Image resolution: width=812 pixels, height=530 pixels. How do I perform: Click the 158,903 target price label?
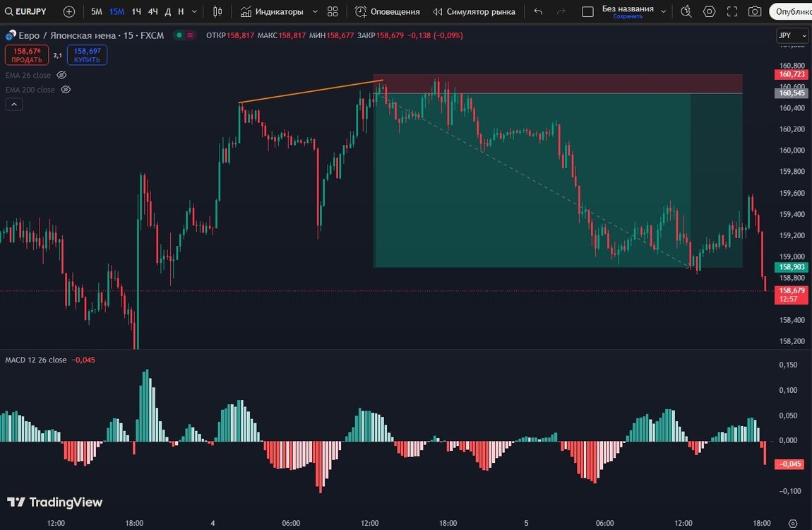tap(792, 267)
